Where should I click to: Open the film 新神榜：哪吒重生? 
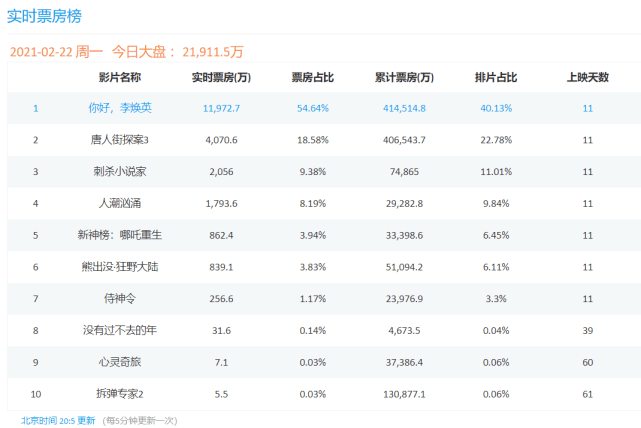pyautogui.click(x=120, y=235)
